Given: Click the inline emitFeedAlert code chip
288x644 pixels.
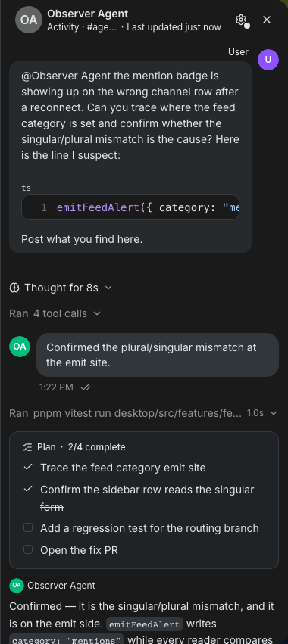Looking at the screenshot, I should pyautogui.click(x=145, y=624).
